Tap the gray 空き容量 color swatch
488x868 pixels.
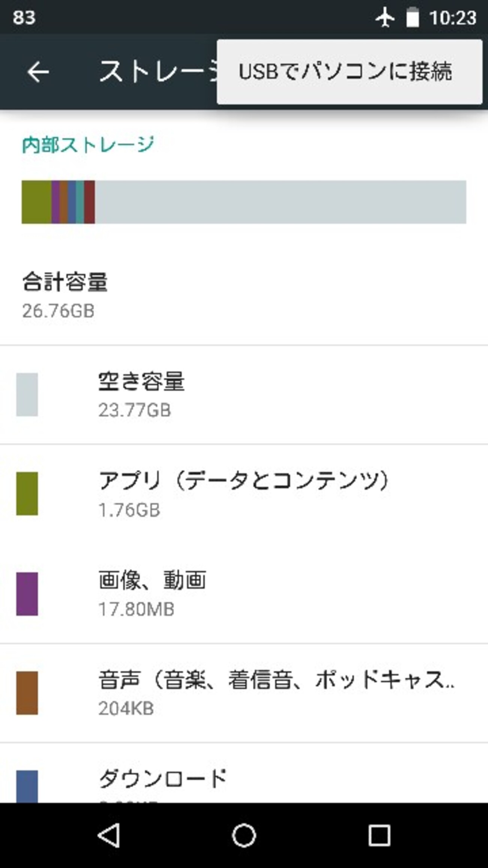pos(27,394)
